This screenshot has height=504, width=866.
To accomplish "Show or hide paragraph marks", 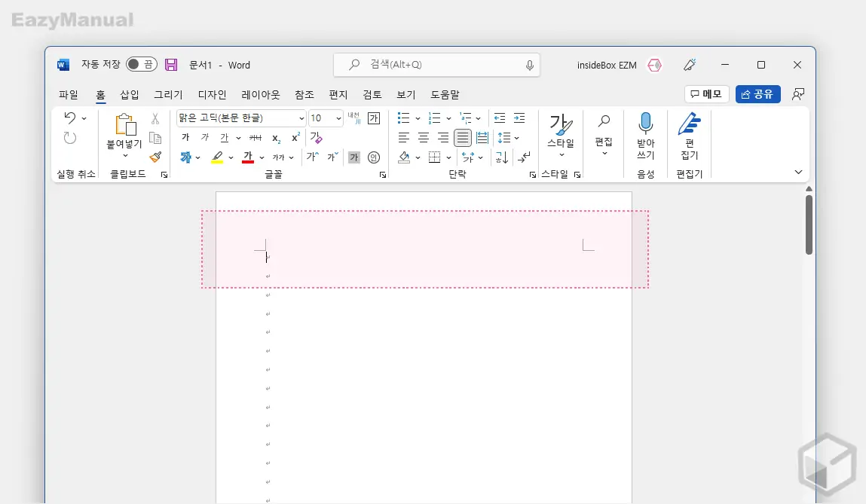I will click(524, 157).
